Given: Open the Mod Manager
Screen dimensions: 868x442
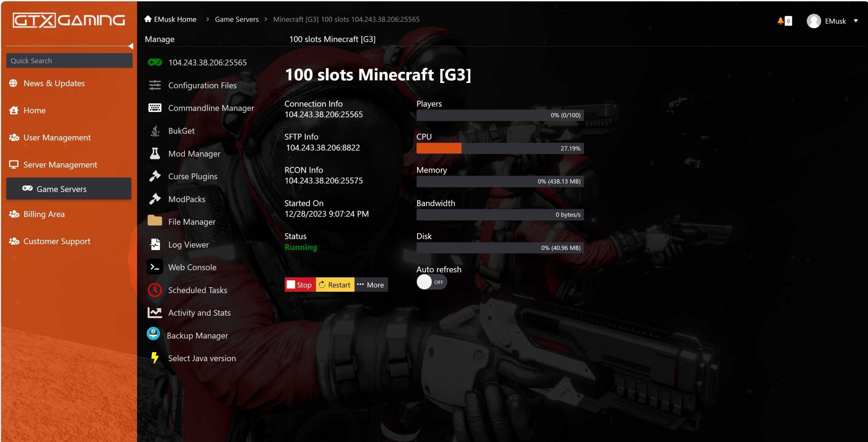Looking at the screenshot, I should (194, 153).
